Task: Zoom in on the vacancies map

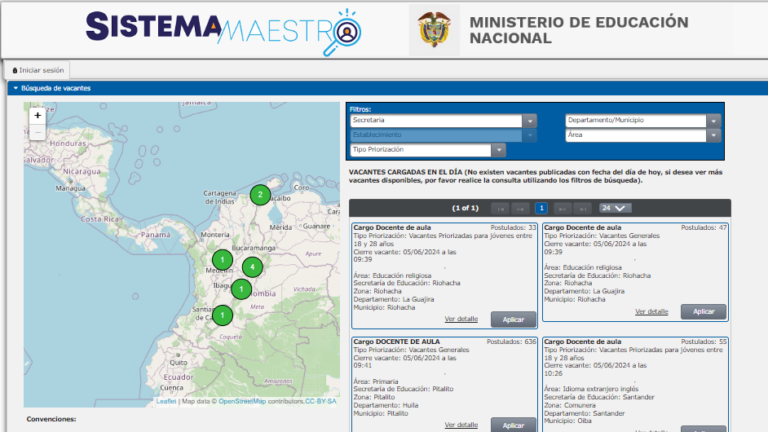Action: pyautogui.click(x=38, y=116)
